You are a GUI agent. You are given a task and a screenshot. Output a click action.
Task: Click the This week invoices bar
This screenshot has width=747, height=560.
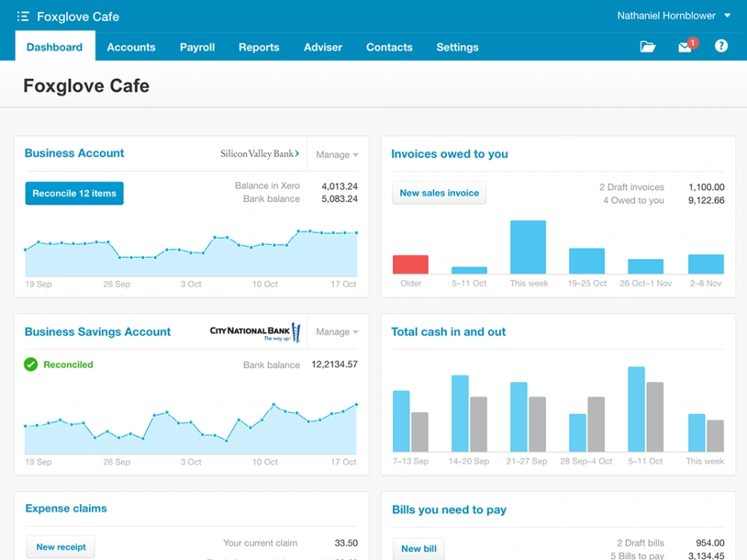pos(528,247)
